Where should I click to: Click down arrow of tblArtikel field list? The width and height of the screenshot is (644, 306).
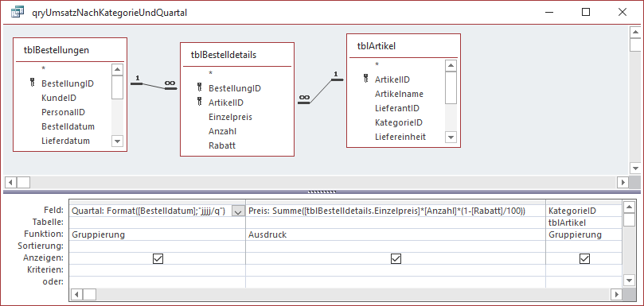tap(451, 137)
